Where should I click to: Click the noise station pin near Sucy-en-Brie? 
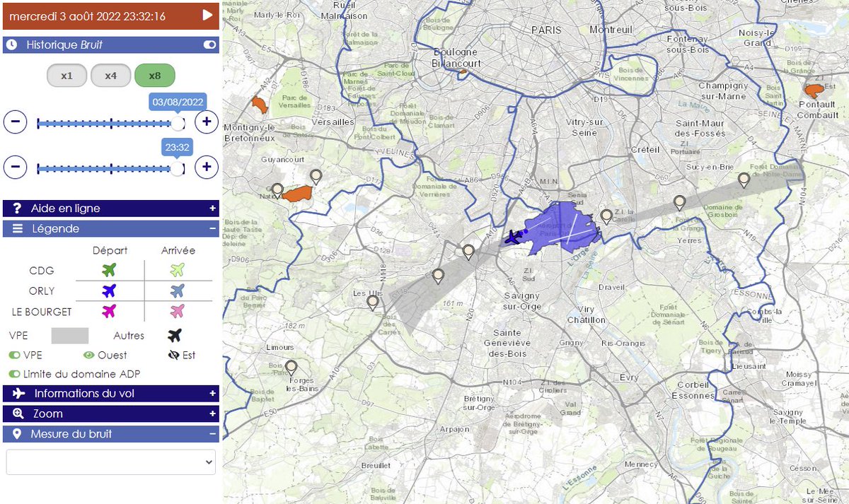pos(744,180)
